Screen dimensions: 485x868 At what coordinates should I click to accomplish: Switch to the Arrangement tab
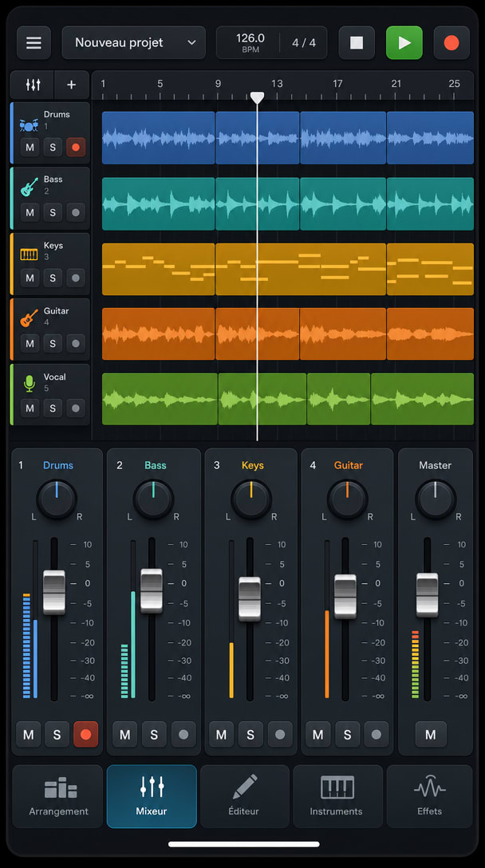tap(58, 796)
